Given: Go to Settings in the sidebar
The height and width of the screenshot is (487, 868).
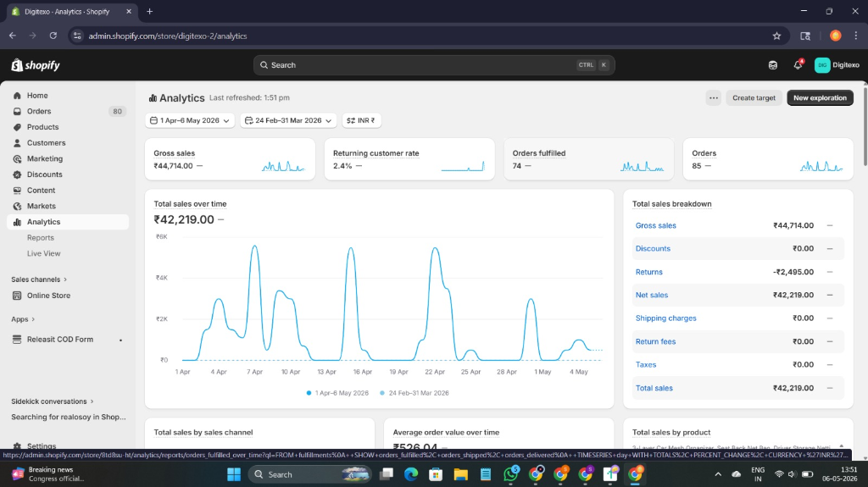Looking at the screenshot, I should point(42,445).
